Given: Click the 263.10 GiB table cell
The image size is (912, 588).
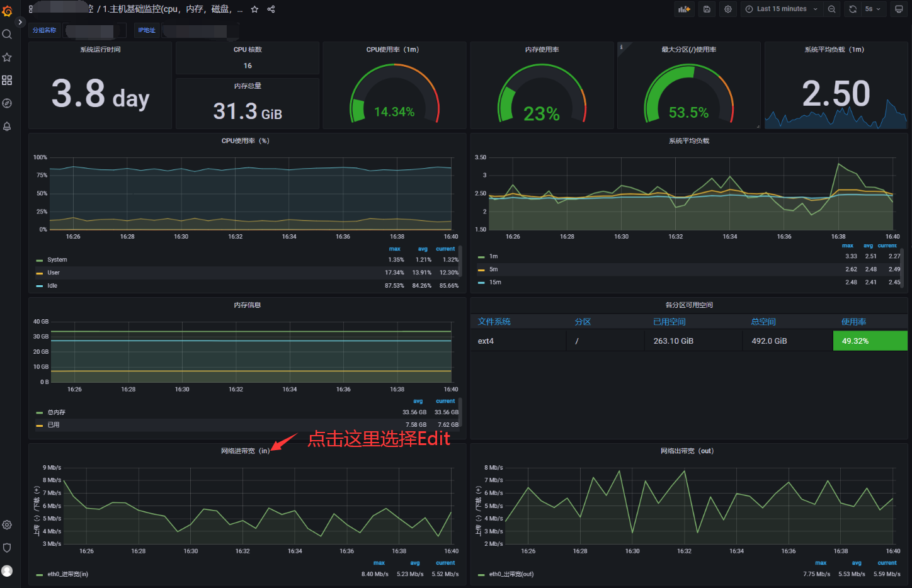Looking at the screenshot, I should pyautogui.click(x=693, y=341).
